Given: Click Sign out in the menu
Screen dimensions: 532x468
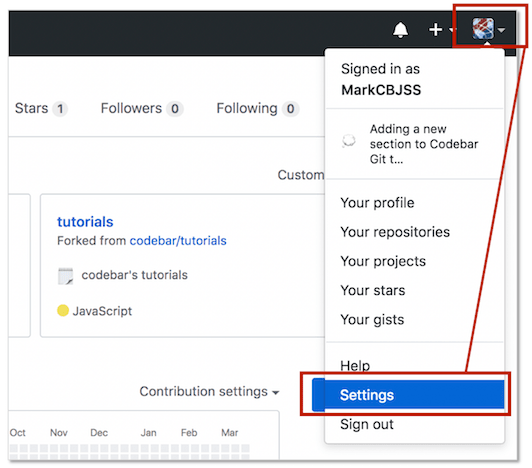Looking at the screenshot, I should coord(367,424).
